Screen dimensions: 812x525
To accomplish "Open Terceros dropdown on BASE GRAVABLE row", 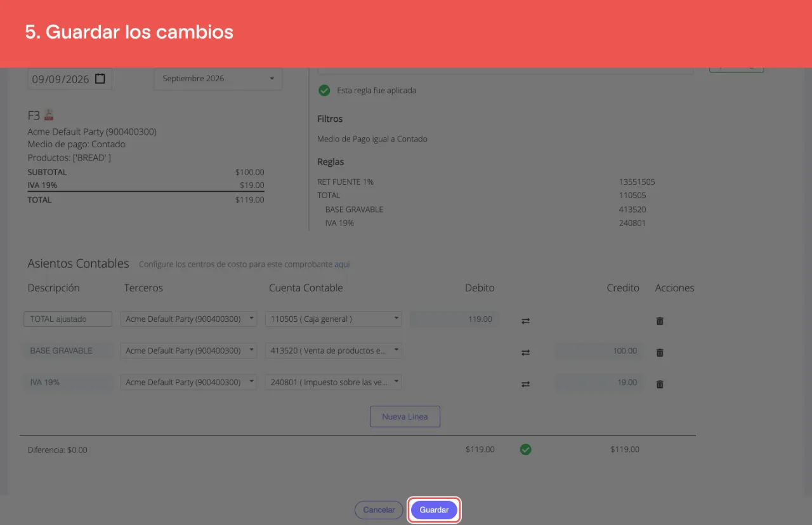I will (x=188, y=350).
